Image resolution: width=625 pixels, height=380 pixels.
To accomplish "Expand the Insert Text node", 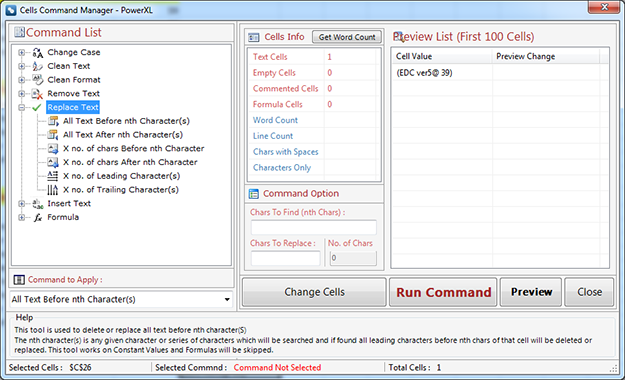I will tap(22, 204).
